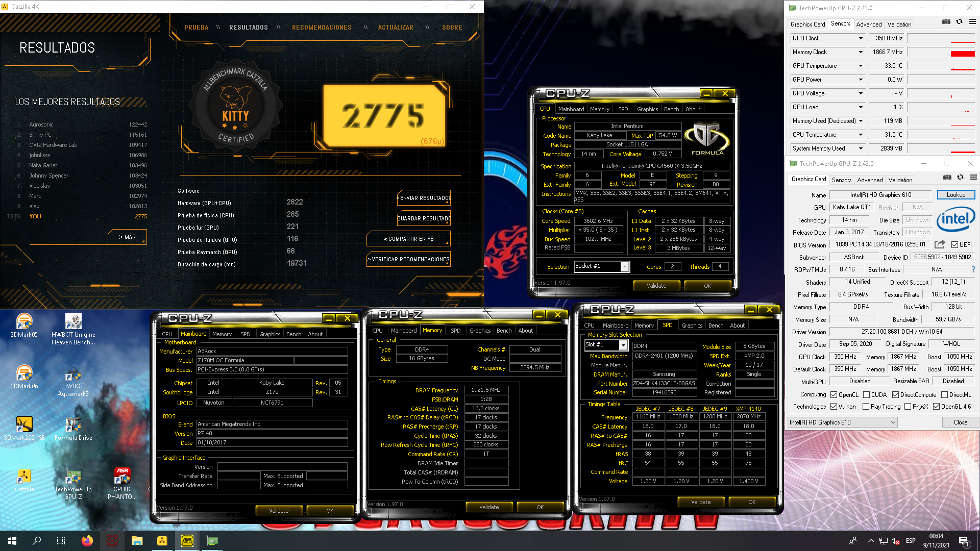Toggle the OpenCL checkbox
This screenshot has width=980, height=551.
pos(834,395)
